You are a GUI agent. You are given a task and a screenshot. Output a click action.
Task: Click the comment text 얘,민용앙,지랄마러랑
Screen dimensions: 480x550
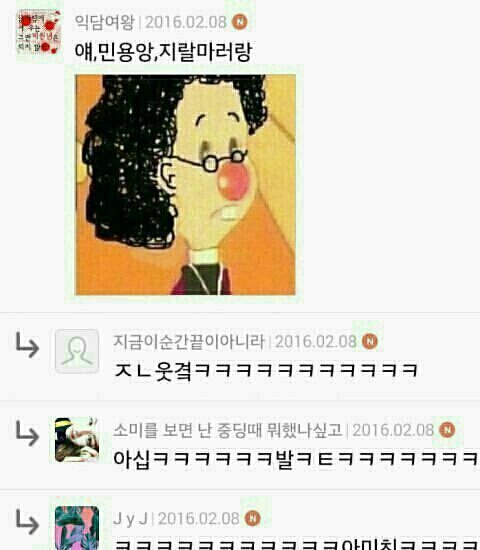pyautogui.click(x=164, y=52)
